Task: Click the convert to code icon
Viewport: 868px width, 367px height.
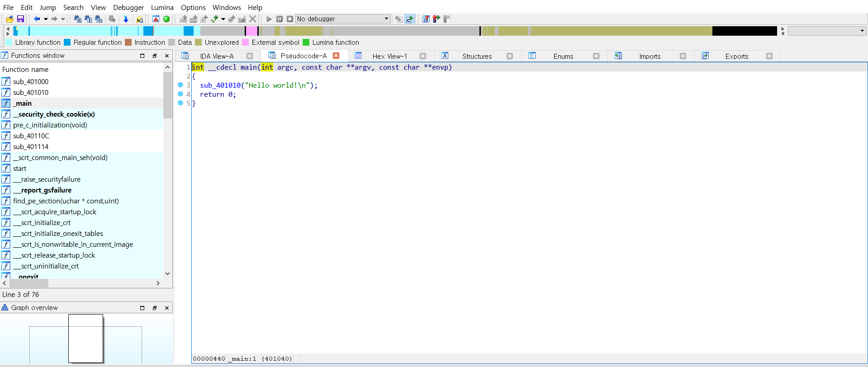Action: (x=183, y=19)
